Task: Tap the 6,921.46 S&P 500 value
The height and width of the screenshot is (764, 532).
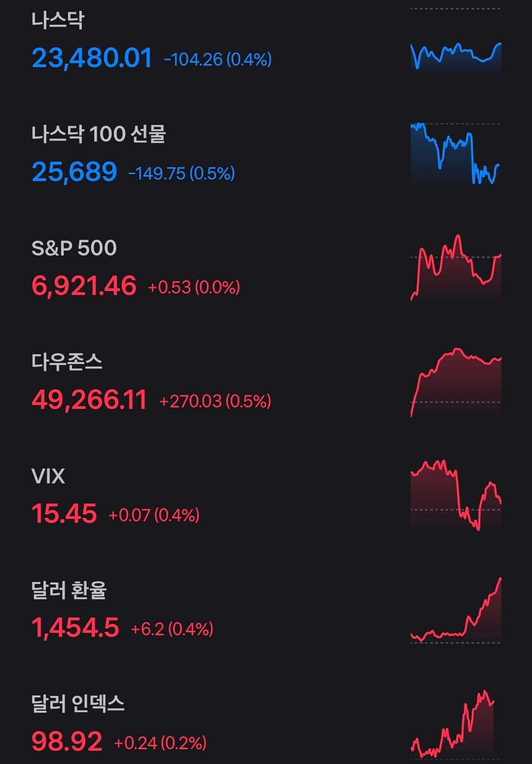Action: click(84, 286)
